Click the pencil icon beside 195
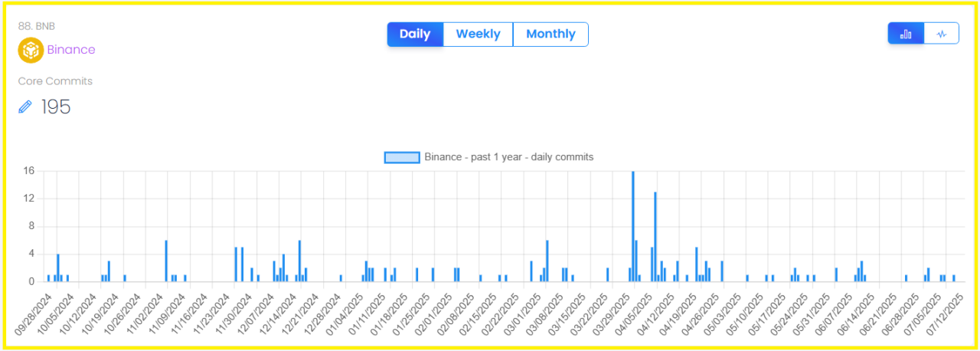The width and height of the screenshot is (980, 351). (x=25, y=107)
